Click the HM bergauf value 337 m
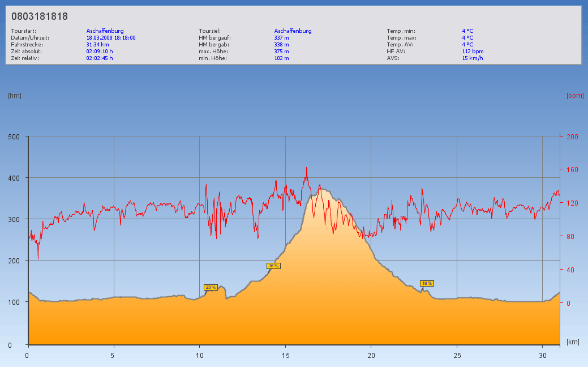The height and width of the screenshot is (367, 588). 281,38
